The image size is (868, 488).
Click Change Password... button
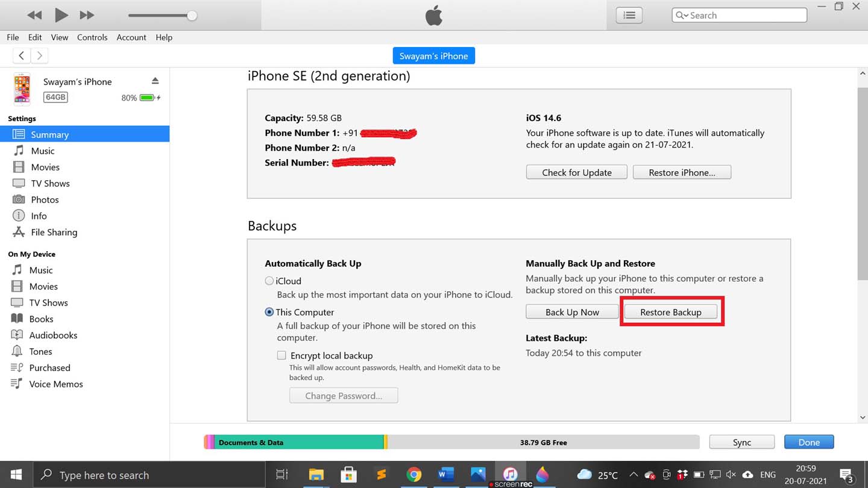click(344, 396)
